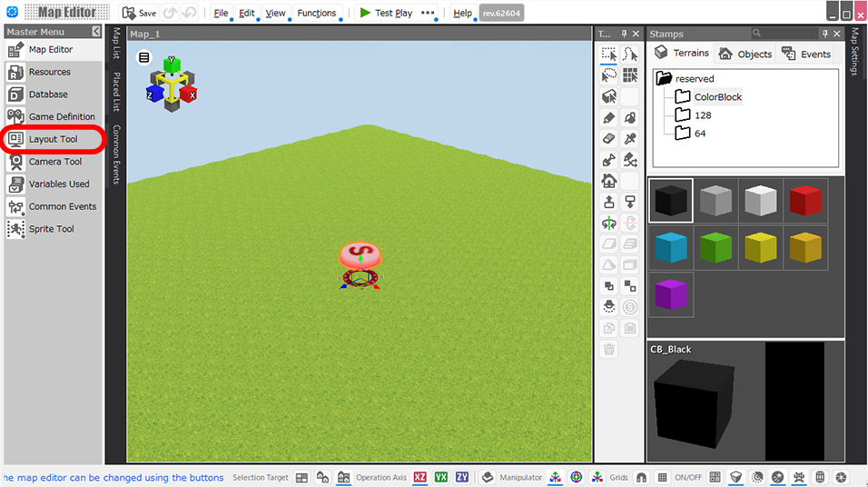The height and width of the screenshot is (487, 868).
Task: Open the Database section
Action: pyautogui.click(x=47, y=94)
